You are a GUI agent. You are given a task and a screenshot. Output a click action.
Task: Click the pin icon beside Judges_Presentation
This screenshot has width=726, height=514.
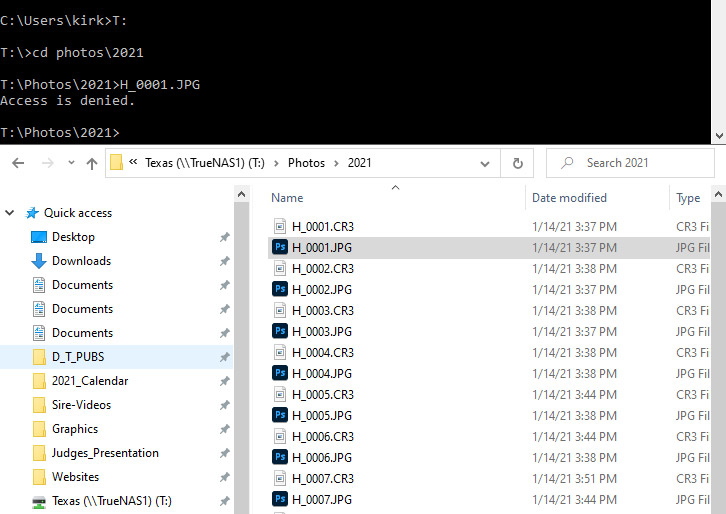[x=225, y=453]
